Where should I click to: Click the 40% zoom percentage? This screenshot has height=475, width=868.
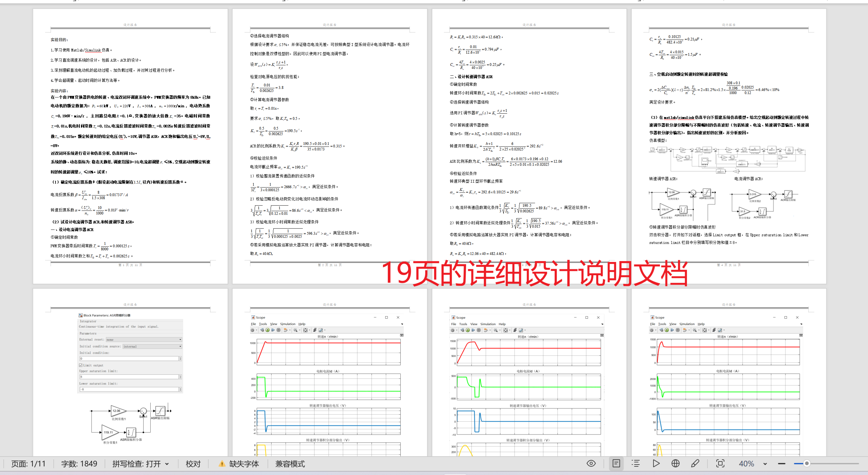coord(746,464)
